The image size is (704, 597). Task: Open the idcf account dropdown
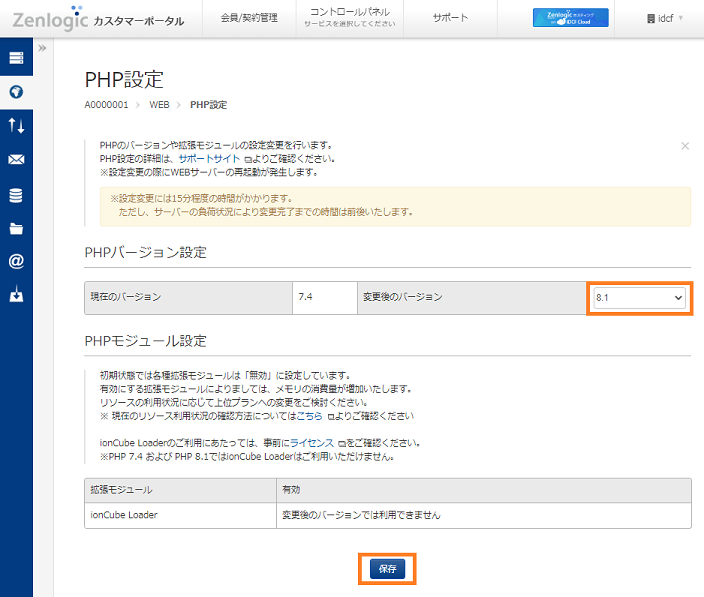pyautogui.click(x=665, y=18)
